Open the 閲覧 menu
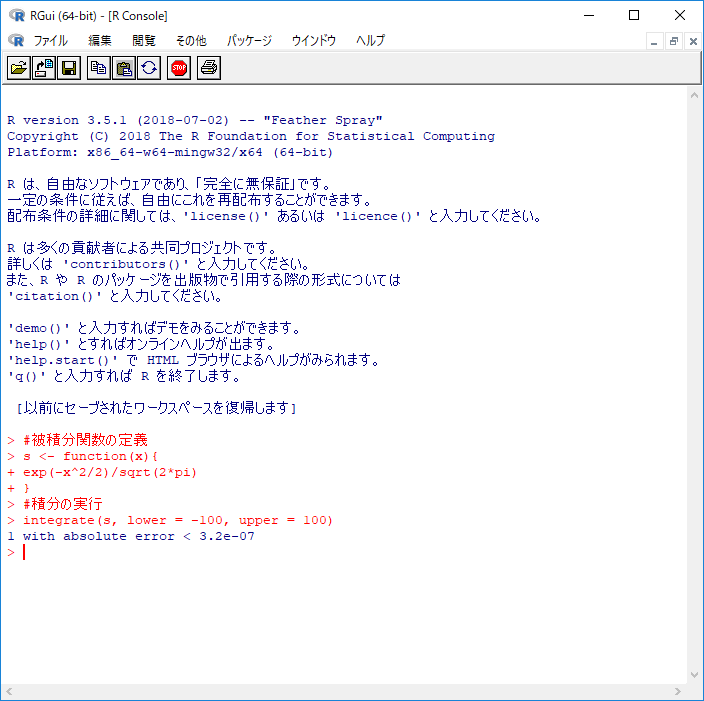 point(144,40)
